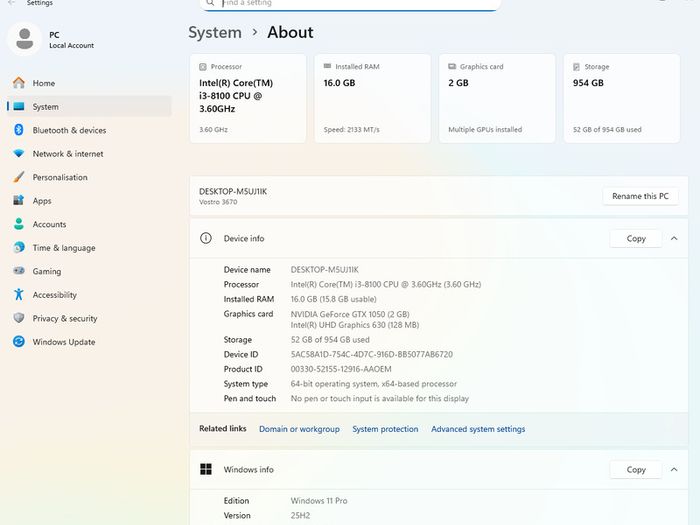Open the Home settings page
This screenshot has width=700, height=525.
click(x=89, y=83)
